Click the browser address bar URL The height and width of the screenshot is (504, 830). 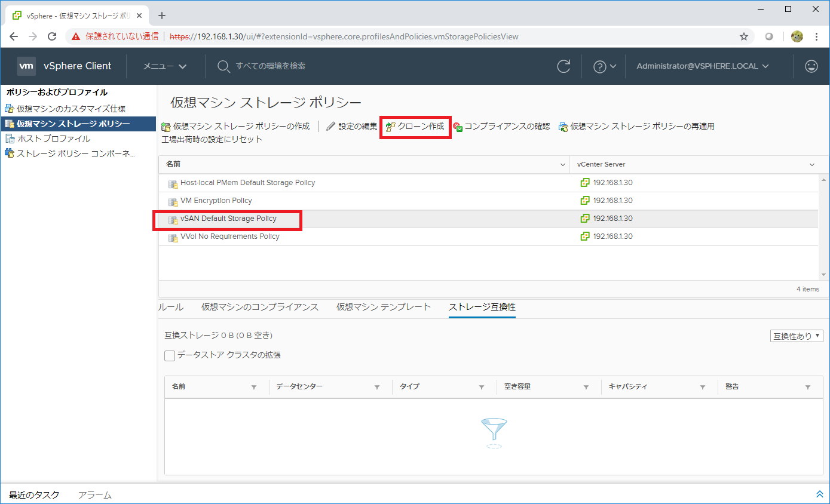[x=344, y=36]
